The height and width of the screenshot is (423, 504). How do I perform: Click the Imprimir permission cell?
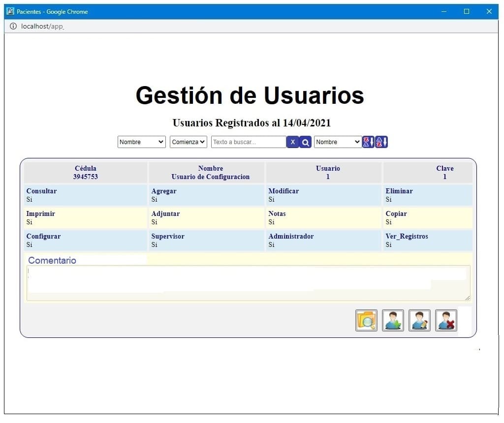click(x=86, y=218)
